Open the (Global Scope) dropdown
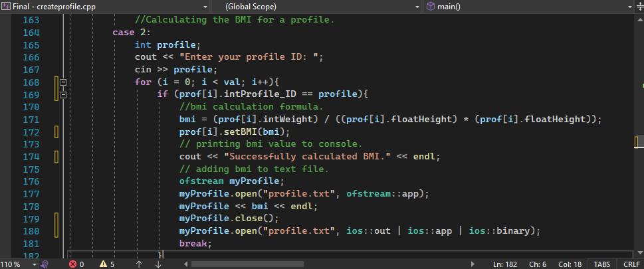Screen dimensions: 644x269 (x=417, y=7)
